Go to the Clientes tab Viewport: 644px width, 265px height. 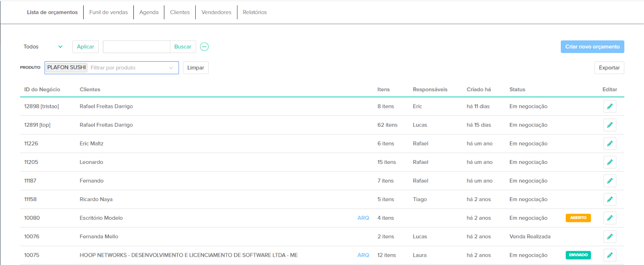(180, 12)
